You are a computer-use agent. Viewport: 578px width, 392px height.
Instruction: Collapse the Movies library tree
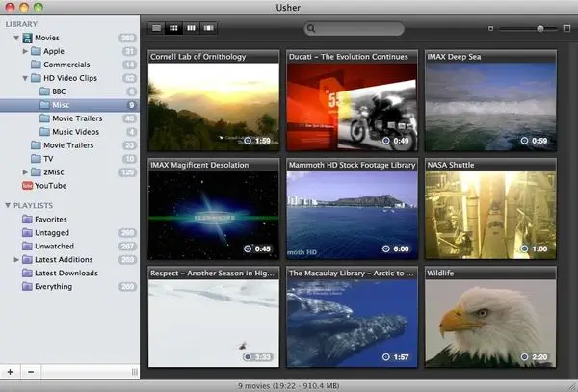pos(16,38)
